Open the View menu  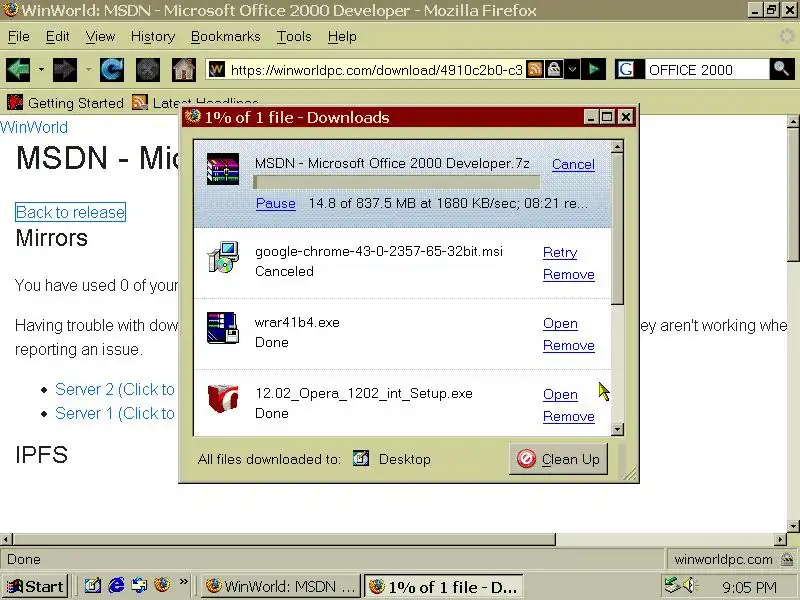coord(100,37)
